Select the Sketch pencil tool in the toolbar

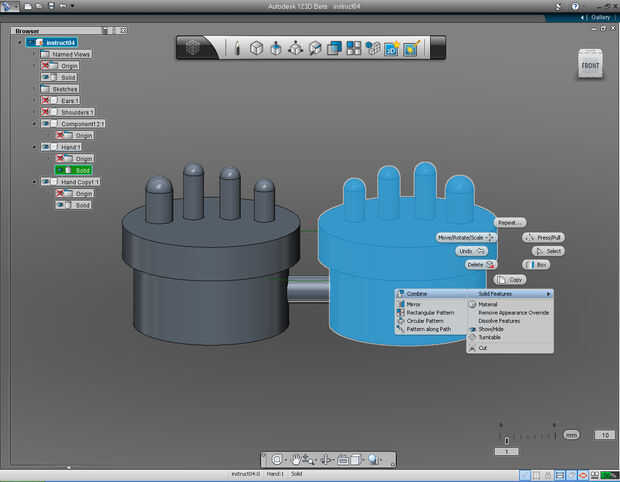tap(236, 47)
